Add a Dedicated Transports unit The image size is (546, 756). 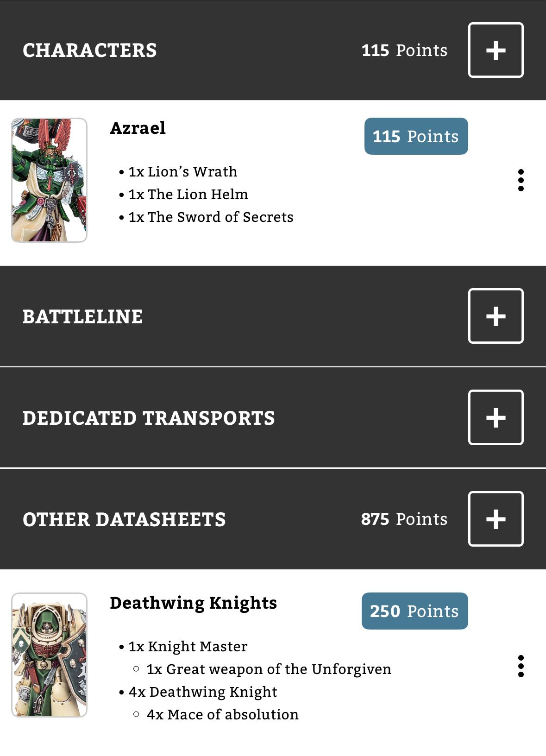coord(496,417)
